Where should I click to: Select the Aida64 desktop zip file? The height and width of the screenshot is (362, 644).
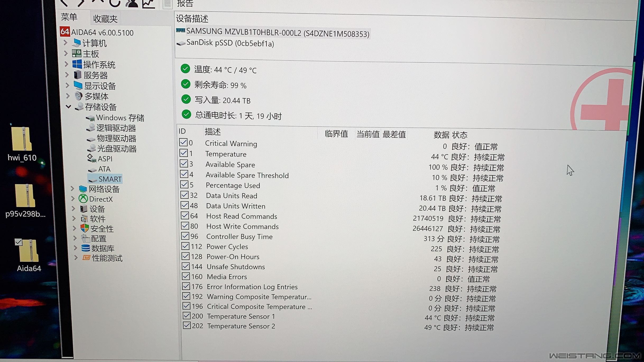(x=29, y=256)
